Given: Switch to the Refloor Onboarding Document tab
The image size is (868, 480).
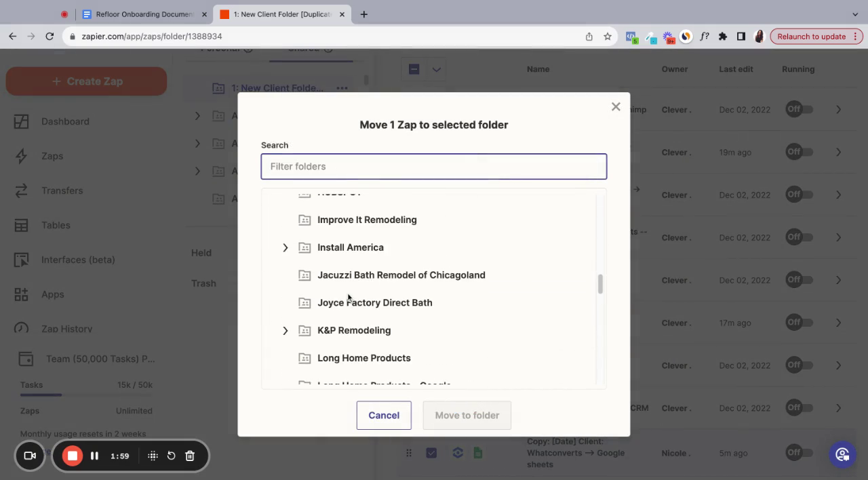Looking at the screenshot, I should point(144,14).
